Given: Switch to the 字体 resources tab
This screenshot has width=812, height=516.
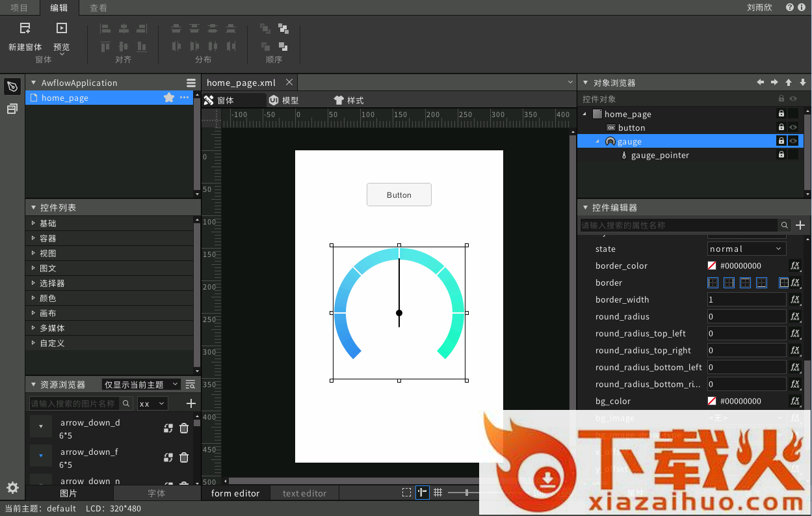Looking at the screenshot, I should 157,493.
